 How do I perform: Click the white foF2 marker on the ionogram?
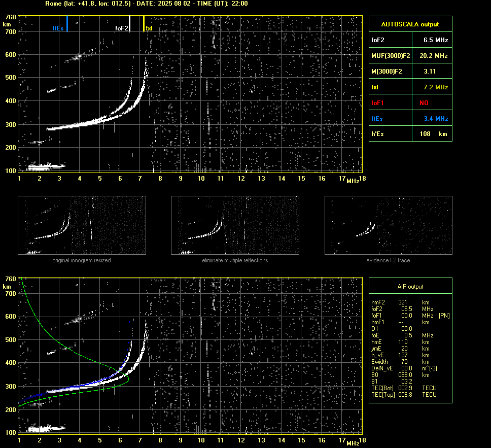point(130,23)
